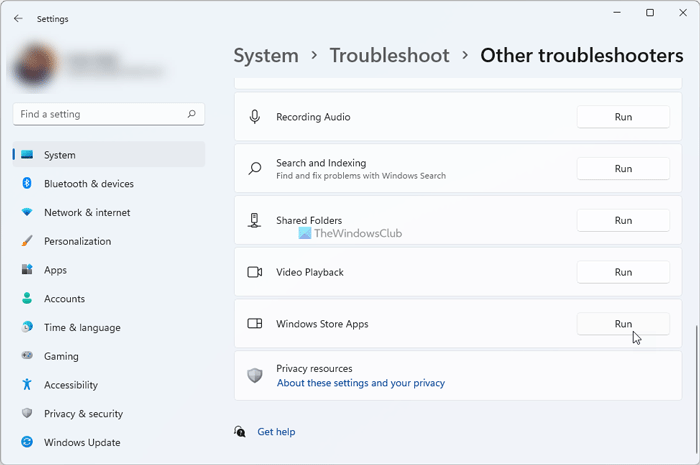This screenshot has height=465, width=700.
Task: Open Windows Update in sidebar
Action: tap(82, 443)
